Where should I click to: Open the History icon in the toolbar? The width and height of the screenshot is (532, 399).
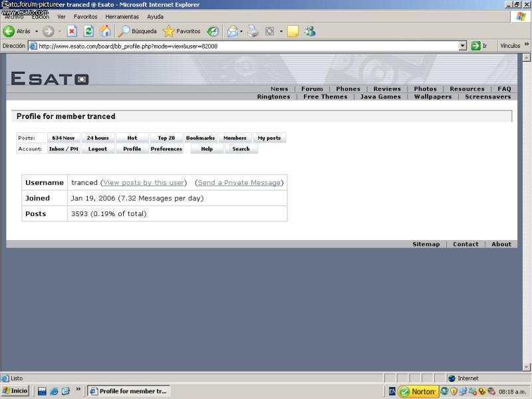point(213,31)
